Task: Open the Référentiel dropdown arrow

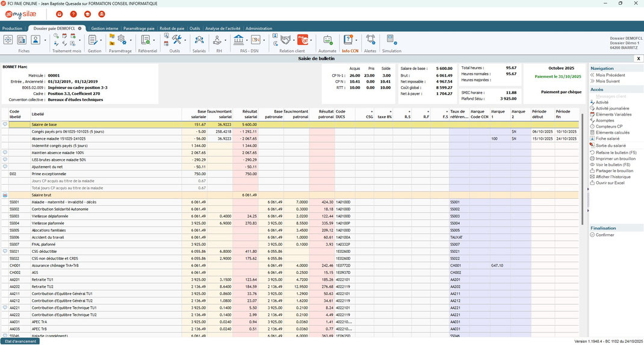Action: pos(155,40)
